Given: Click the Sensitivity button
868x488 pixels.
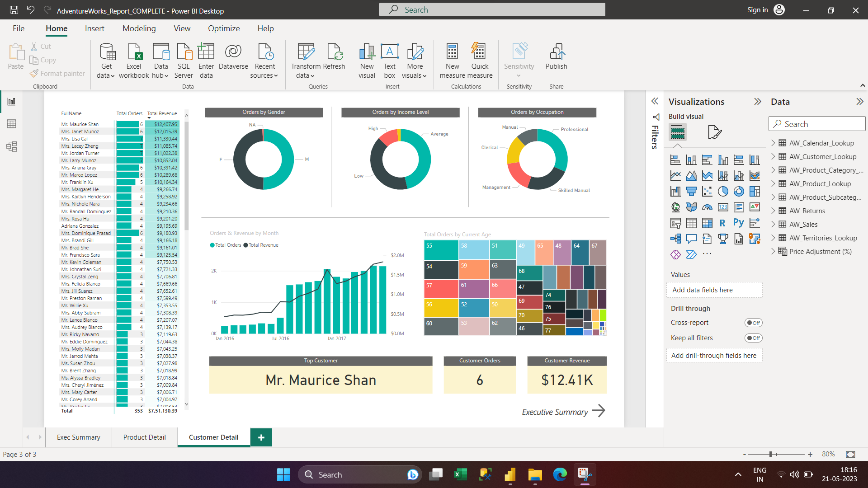Looking at the screenshot, I should (x=519, y=61).
